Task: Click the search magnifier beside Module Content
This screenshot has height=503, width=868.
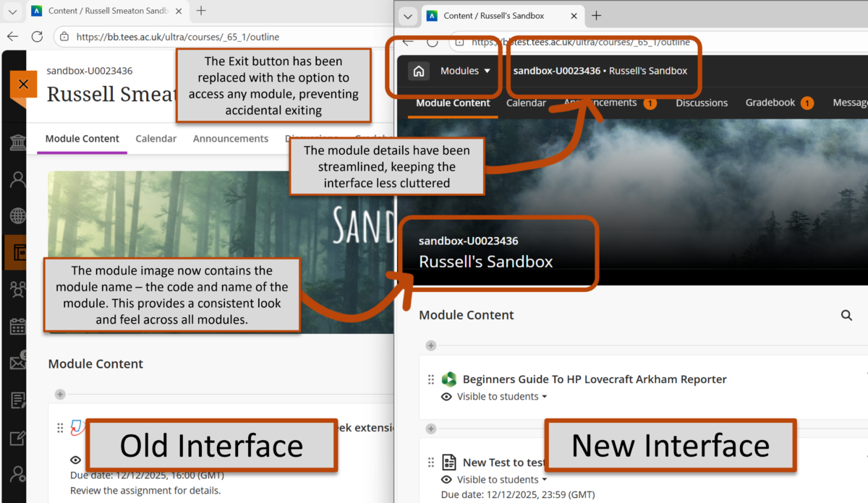Action: (846, 315)
